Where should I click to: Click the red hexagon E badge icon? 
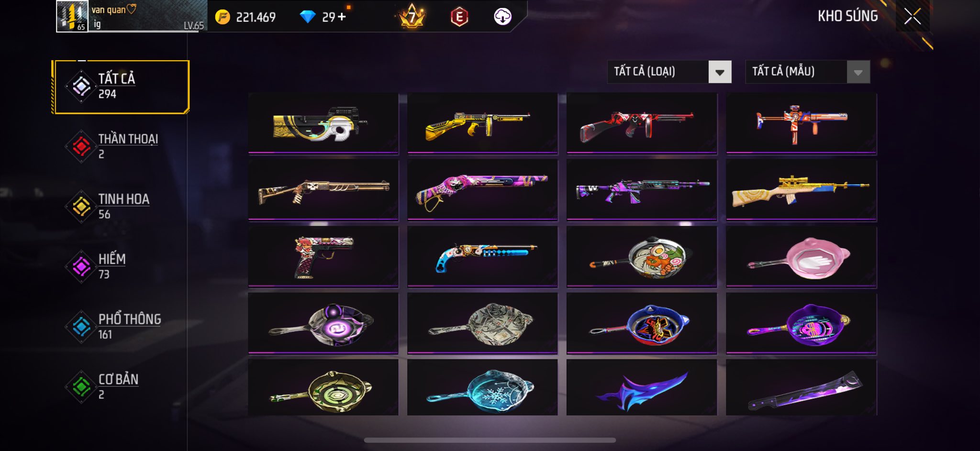point(459,17)
